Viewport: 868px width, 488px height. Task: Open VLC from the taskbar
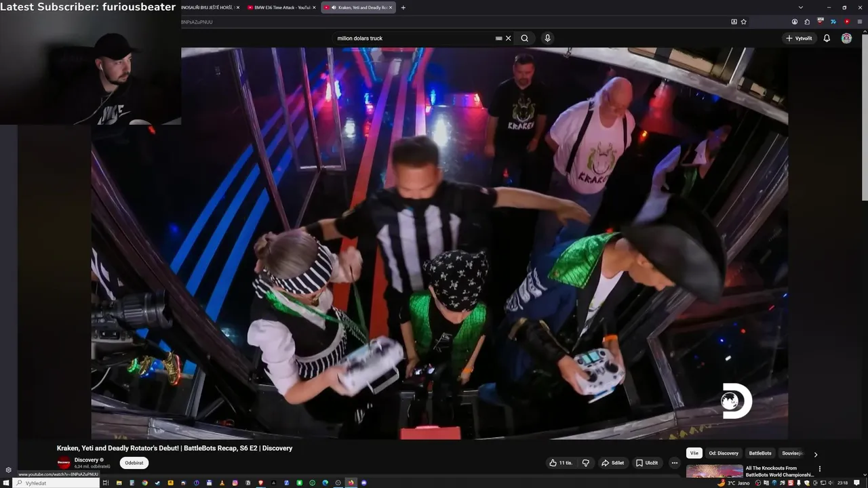[x=222, y=483]
